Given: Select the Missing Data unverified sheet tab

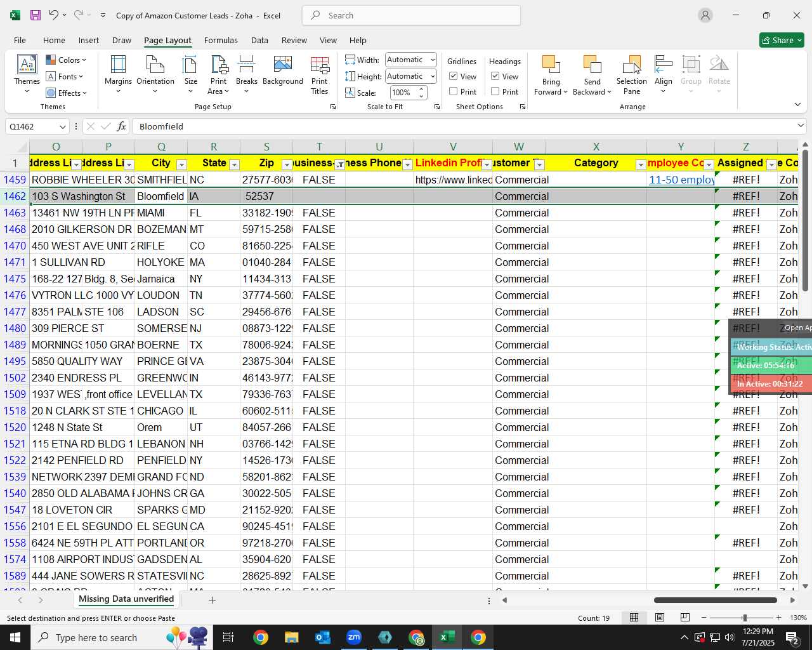Looking at the screenshot, I should (x=126, y=599).
